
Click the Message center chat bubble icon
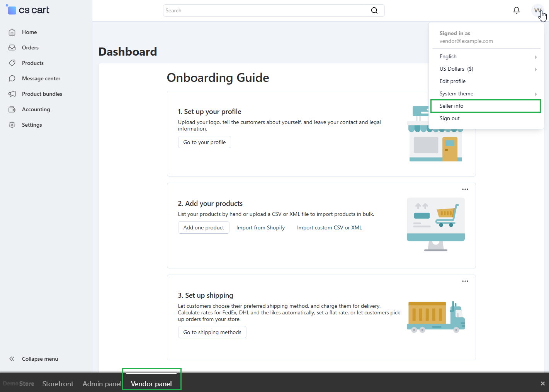coord(12,78)
